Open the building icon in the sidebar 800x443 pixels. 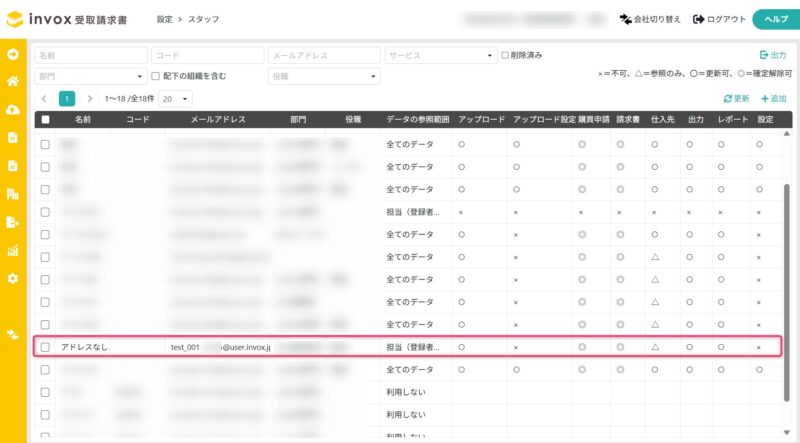pyautogui.click(x=13, y=194)
